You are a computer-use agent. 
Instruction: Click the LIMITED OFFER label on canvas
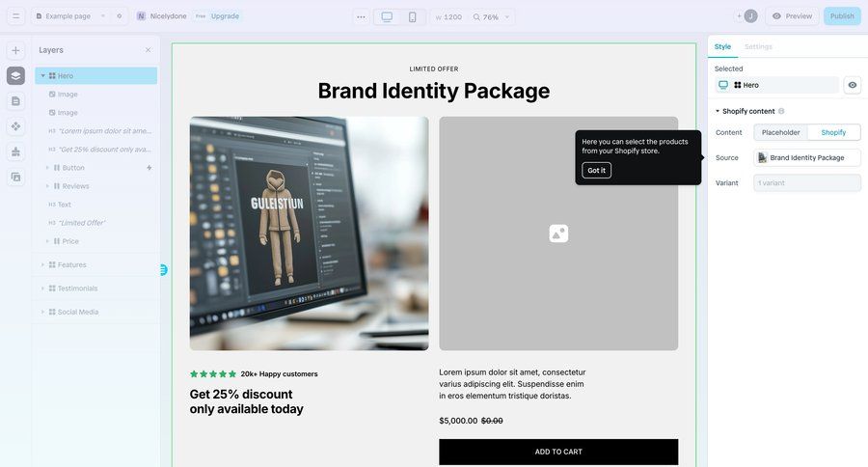pyautogui.click(x=434, y=69)
